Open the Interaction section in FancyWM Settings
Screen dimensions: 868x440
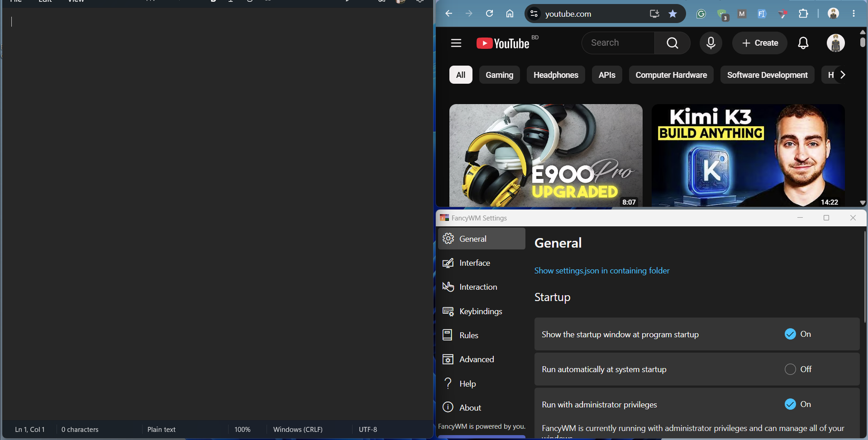tap(482, 287)
